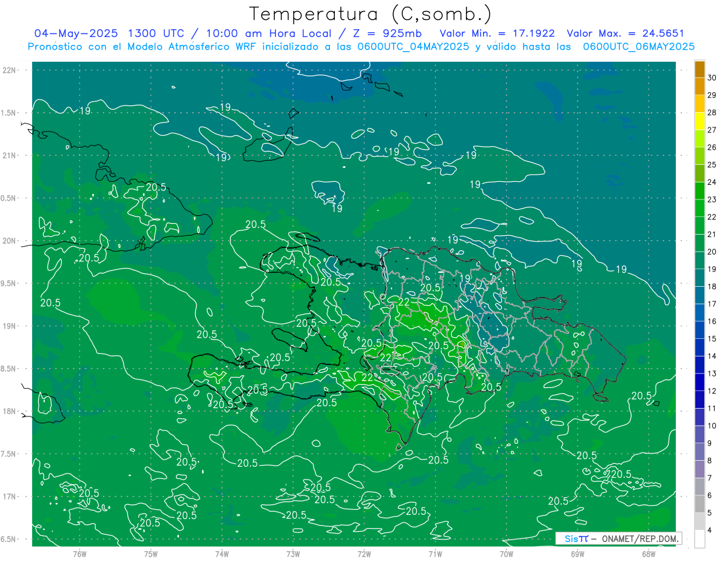Click the "8.5N" latitude axis label
Viewport: 728px width, 562px height.
point(9,369)
